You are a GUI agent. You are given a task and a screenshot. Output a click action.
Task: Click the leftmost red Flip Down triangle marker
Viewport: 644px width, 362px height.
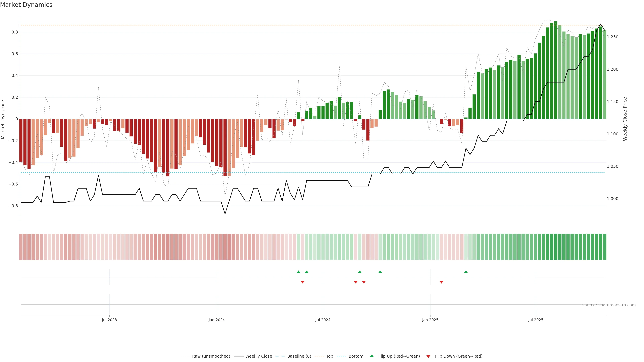(x=303, y=282)
